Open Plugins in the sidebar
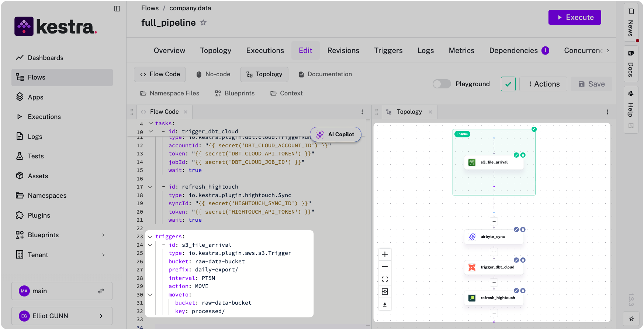 tap(62, 215)
